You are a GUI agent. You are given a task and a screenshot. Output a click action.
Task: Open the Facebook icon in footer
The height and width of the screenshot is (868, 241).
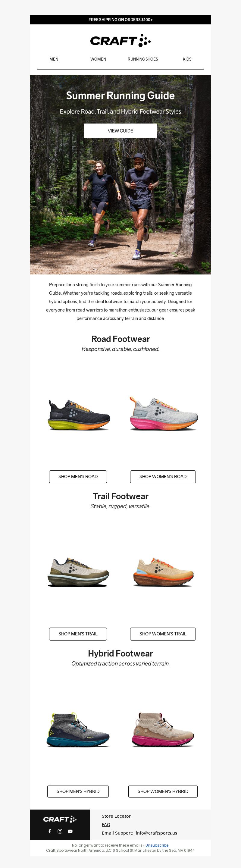tap(50, 831)
